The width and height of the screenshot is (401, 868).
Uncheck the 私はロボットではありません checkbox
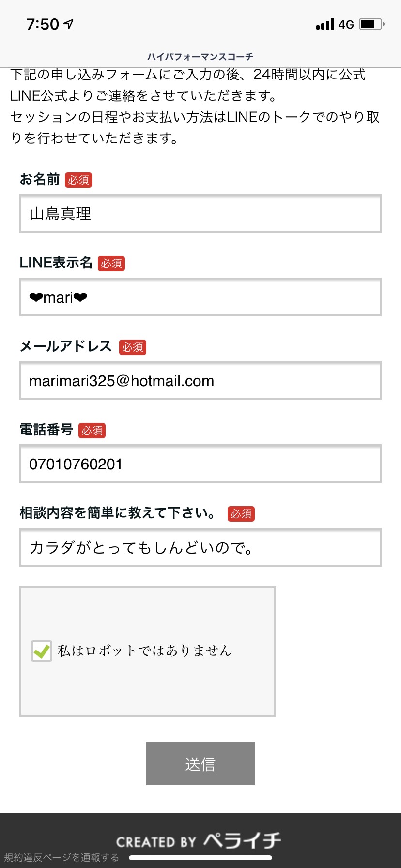point(42,651)
